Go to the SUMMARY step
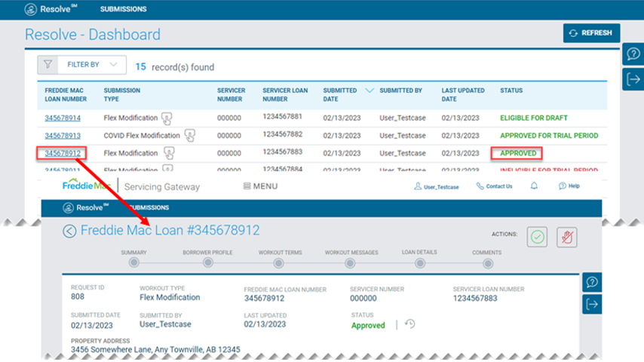The image size is (644, 362). click(134, 262)
